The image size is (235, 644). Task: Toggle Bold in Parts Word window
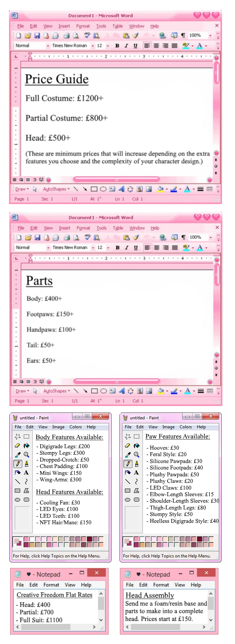[118, 248]
